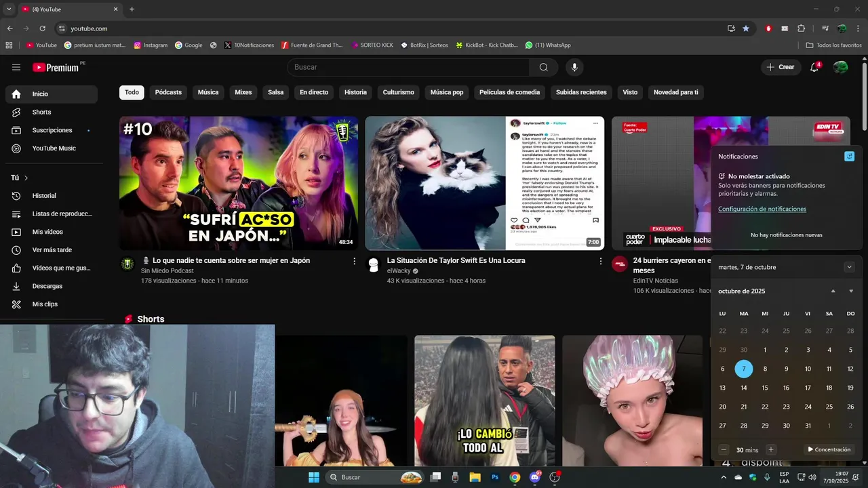The width and height of the screenshot is (868, 488).
Task: Open Videos que me gustan
Action: [52, 268]
